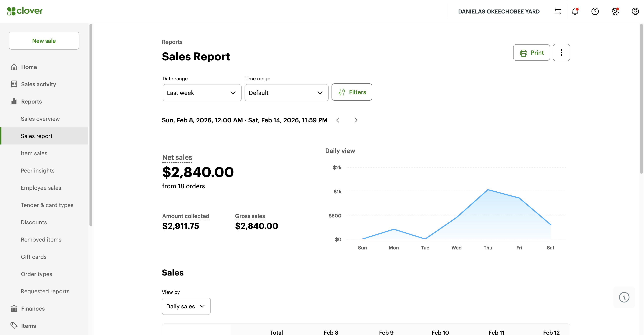
Task: Open the three-dot more options menu
Action: coord(561,52)
